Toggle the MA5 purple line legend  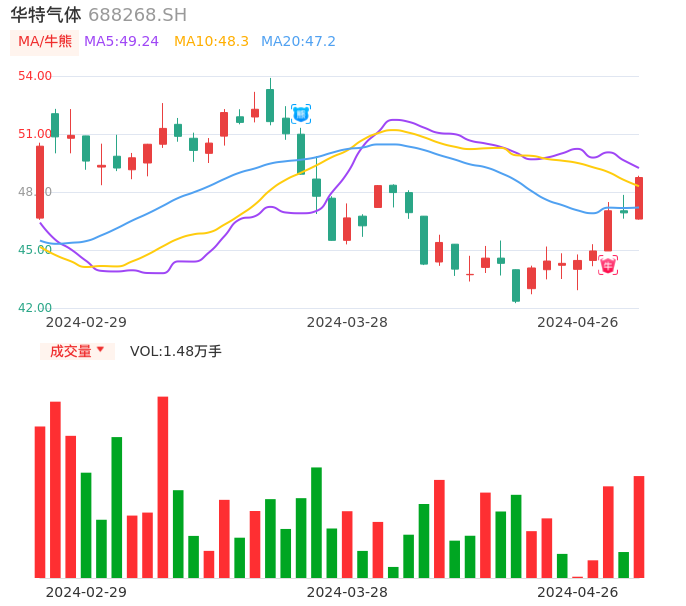(121, 42)
